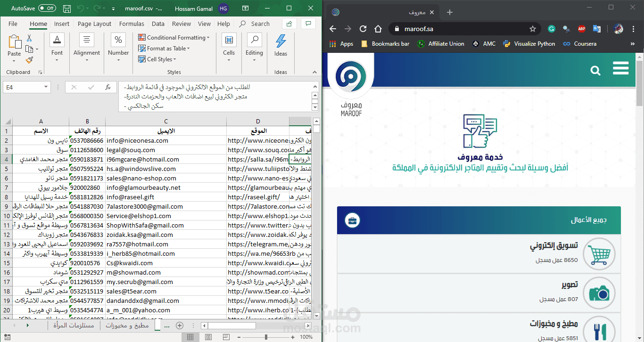Expand the Font group dropdown
Image resolution: width=644 pixels, height=342 pixels.
pyautogui.click(x=57, y=59)
